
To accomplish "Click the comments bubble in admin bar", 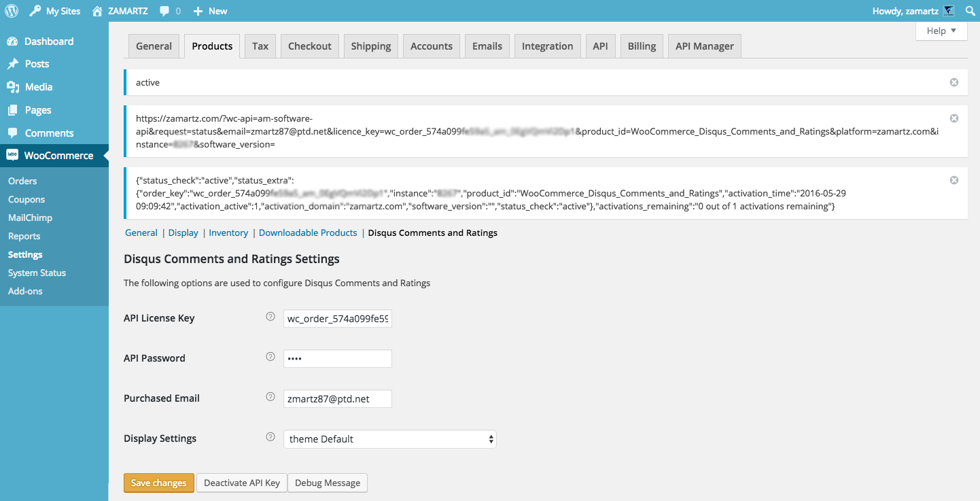I will tap(170, 11).
